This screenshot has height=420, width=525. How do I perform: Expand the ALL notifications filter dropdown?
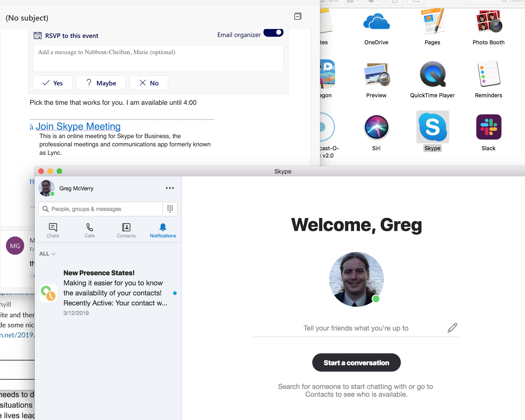(x=47, y=254)
